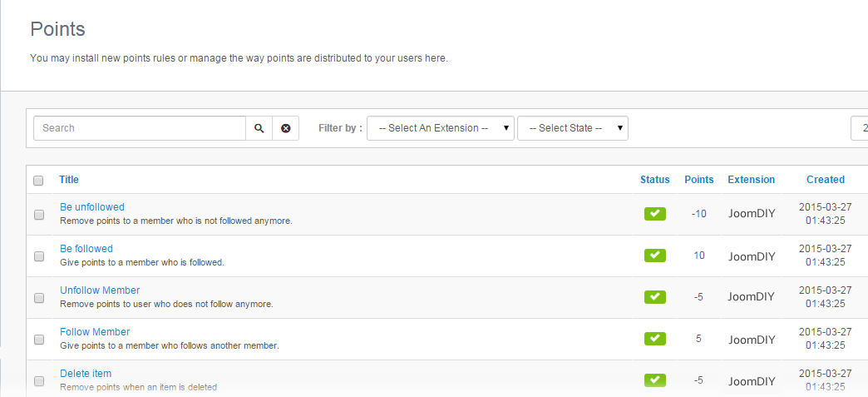Image resolution: width=868 pixels, height=397 pixels.
Task: Toggle status icon for Delete item
Action: coord(655,380)
